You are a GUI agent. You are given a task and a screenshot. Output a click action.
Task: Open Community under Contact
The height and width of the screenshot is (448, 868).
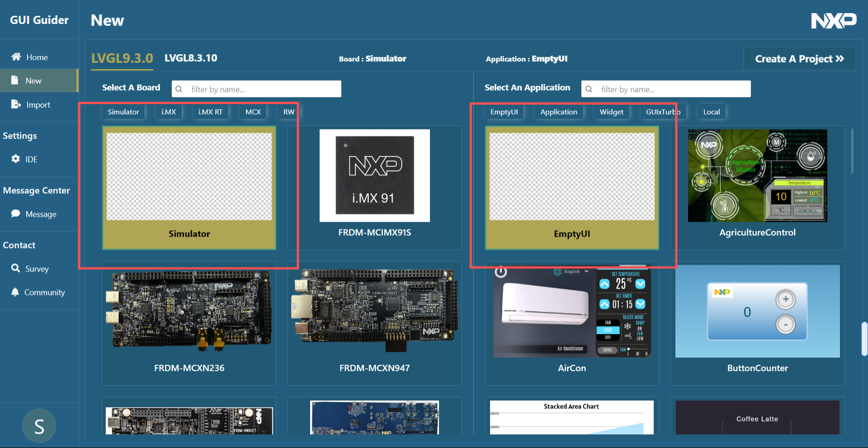[39, 292]
